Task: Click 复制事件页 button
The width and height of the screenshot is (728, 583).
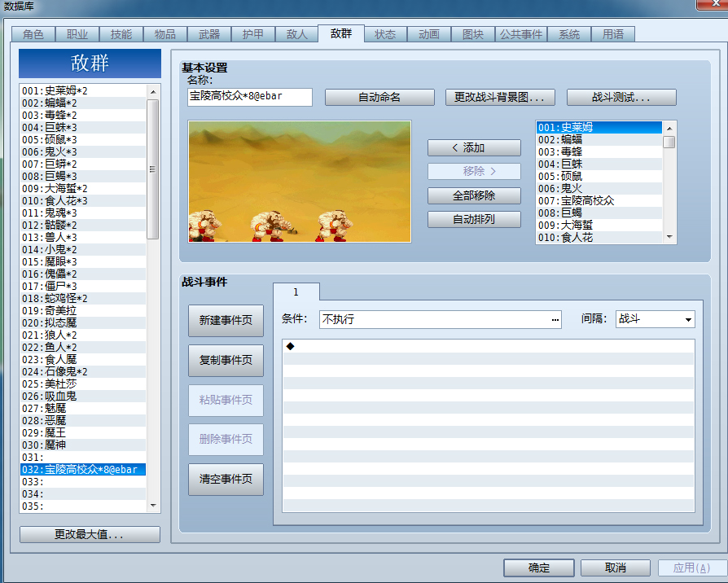Action: click(x=226, y=360)
